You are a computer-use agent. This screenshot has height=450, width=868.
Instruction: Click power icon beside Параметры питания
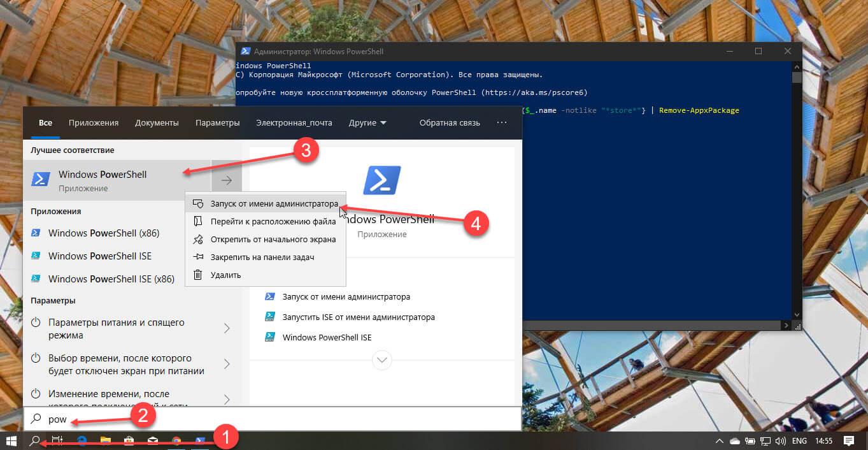click(36, 323)
